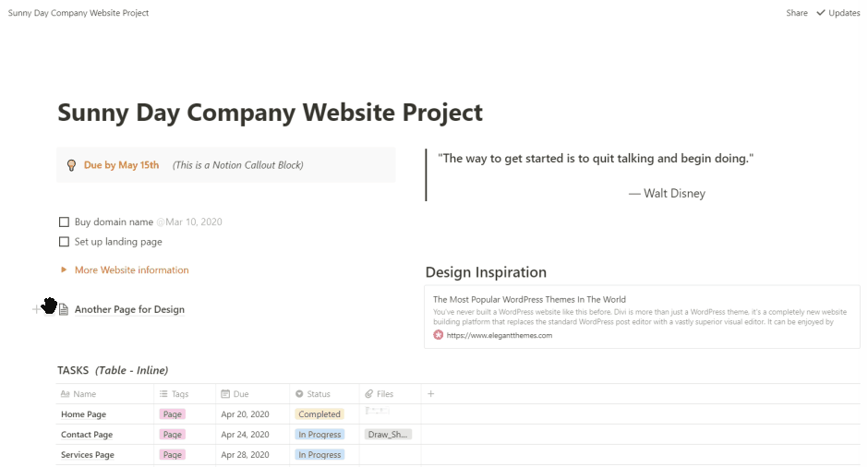Viewport: 868px width, 467px height.
Task: Add a new table column with the plus
Action: coord(430,394)
